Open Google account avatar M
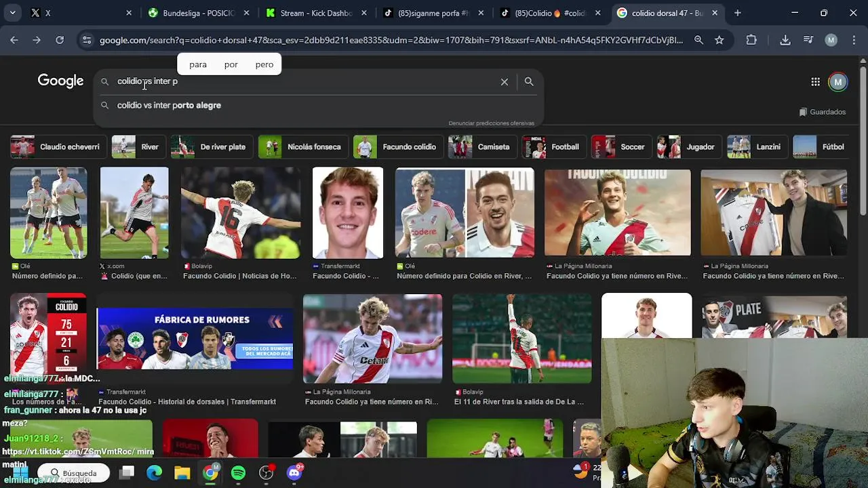Image resolution: width=868 pixels, height=488 pixels. point(838,82)
